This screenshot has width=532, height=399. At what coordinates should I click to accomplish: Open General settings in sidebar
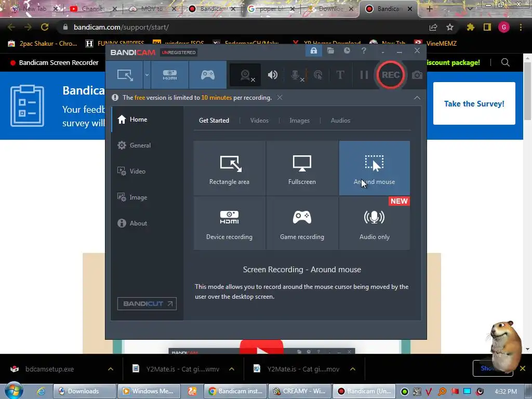pyautogui.click(x=147, y=145)
